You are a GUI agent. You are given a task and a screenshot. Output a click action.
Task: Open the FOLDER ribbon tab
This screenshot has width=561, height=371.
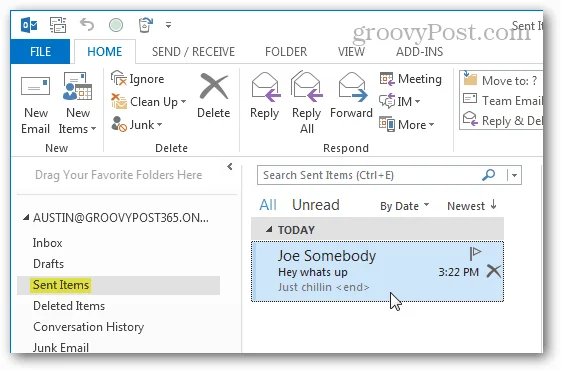point(286,52)
